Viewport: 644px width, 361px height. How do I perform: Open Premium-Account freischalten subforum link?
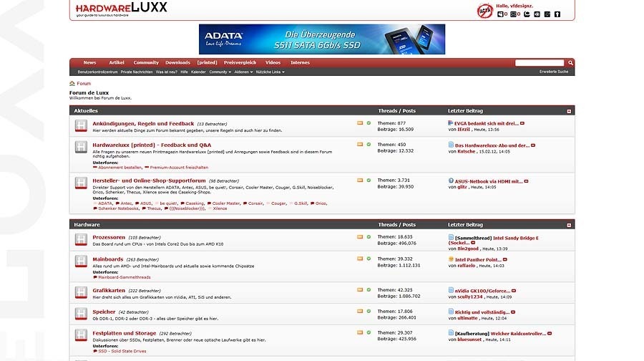pyautogui.click(x=179, y=168)
